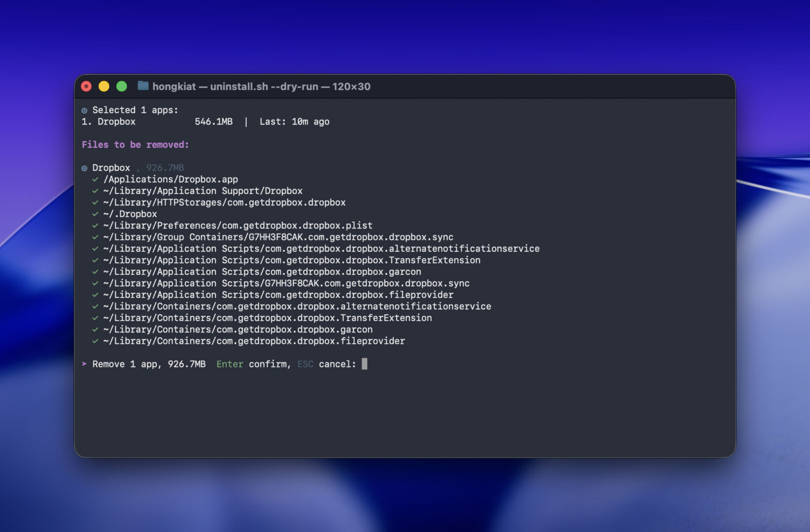Click the checkmark next to ~/.Dropbox
This screenshot has height=532, width=810.
tap(95, 214)
